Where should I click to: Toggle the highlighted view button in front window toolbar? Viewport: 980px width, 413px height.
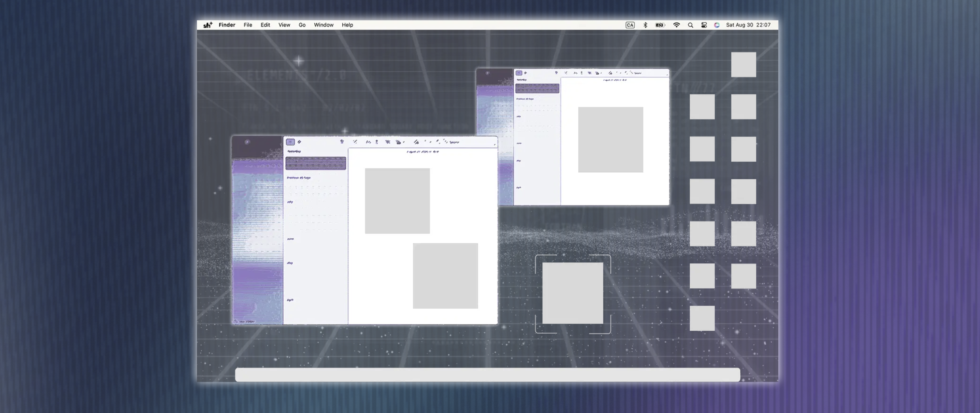tap(290, 142)
